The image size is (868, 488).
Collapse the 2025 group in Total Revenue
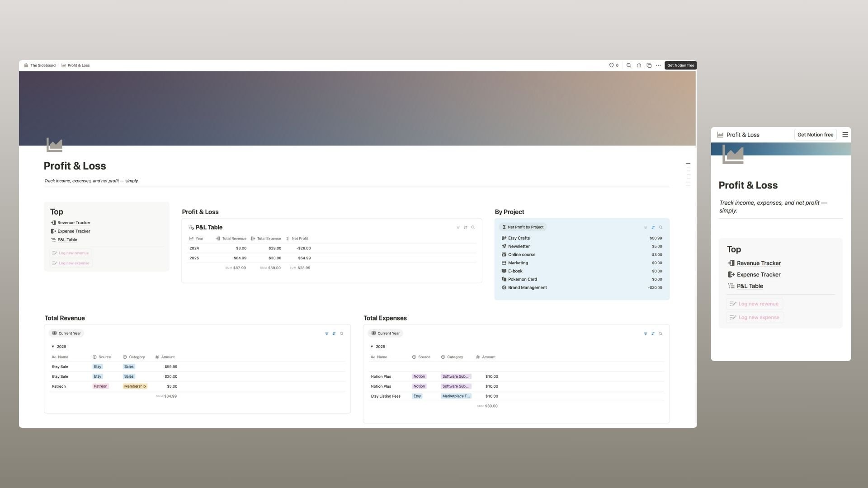(53, 347)
